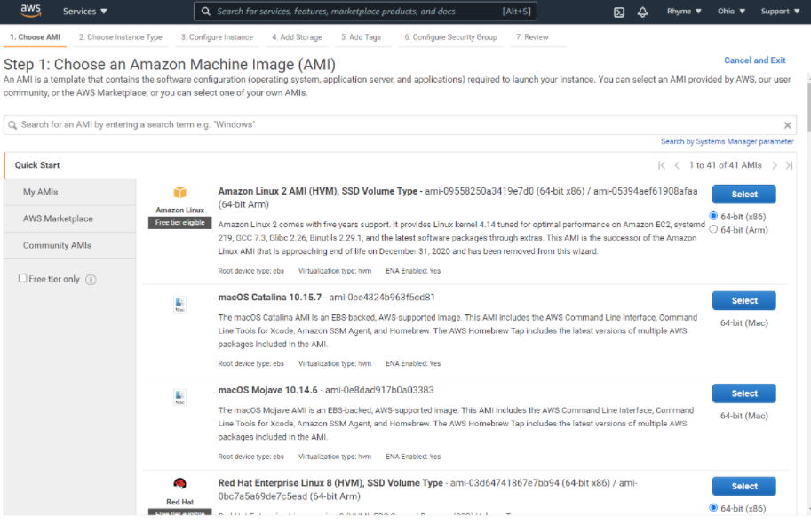Go to the Choose Instance Type step

click(x=121, y=37)
